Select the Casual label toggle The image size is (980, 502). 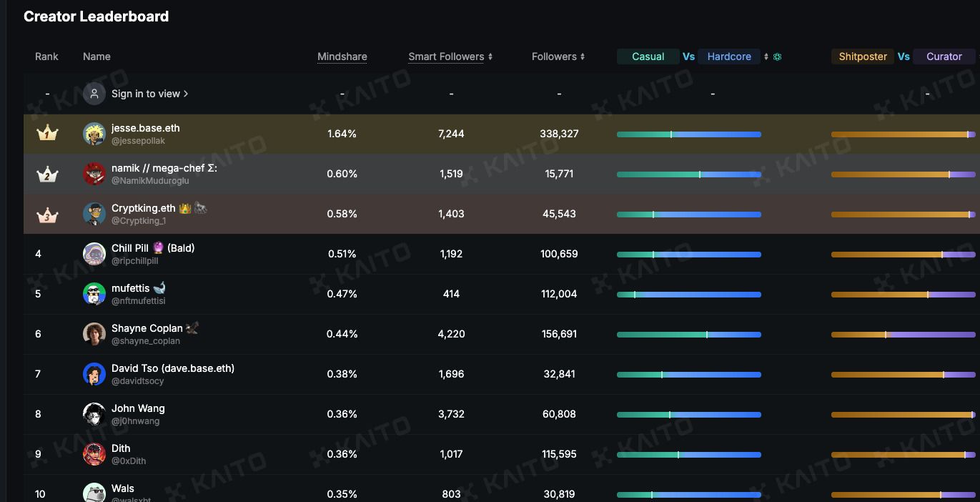[x=648, y=56]
